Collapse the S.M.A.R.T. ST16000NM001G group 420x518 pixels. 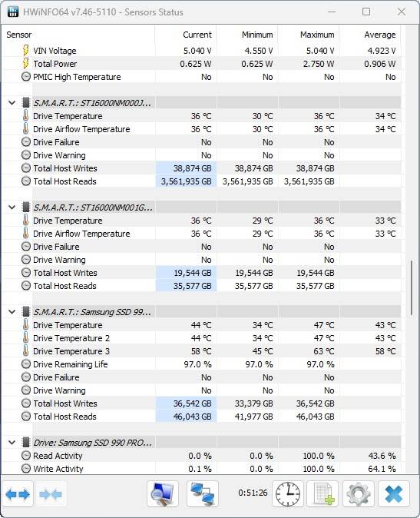(12, 208)
